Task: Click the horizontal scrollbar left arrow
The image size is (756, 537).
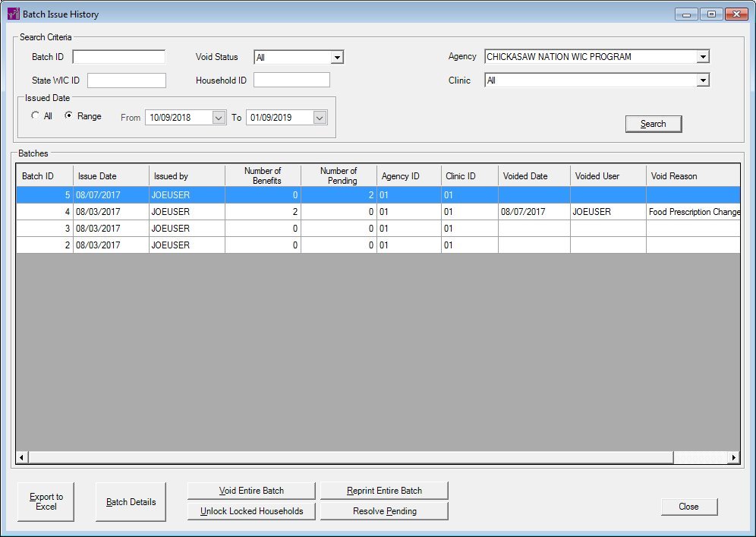Action: [x=22, y=457]
